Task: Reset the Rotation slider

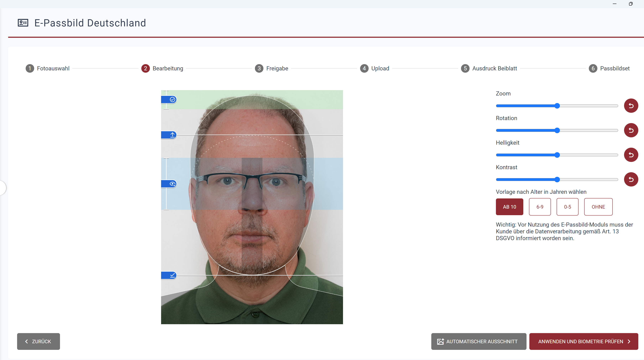Action: (631, 130)
